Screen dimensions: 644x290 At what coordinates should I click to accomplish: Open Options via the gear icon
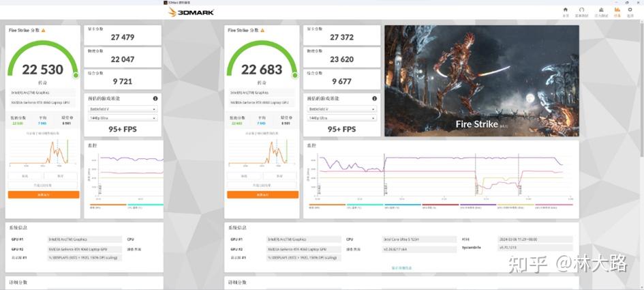(630, 10)
